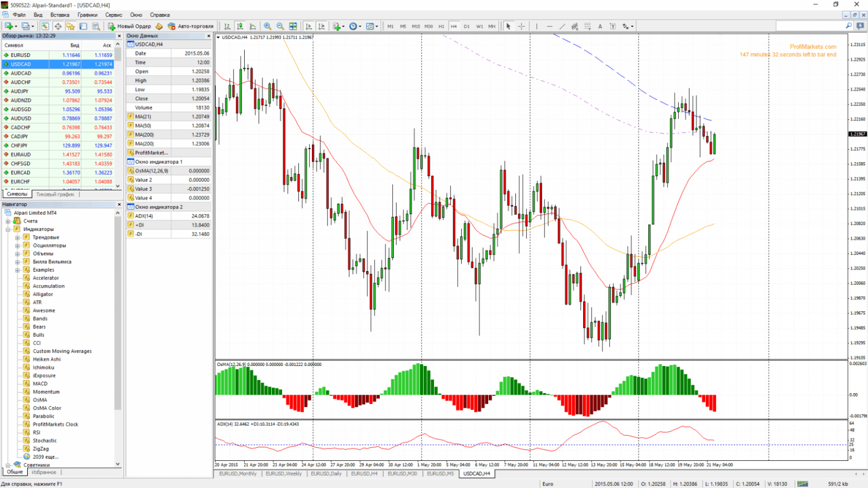868x488 pixels.
Task: Expand the Счета tree node
Action: [x=8, y=221]
